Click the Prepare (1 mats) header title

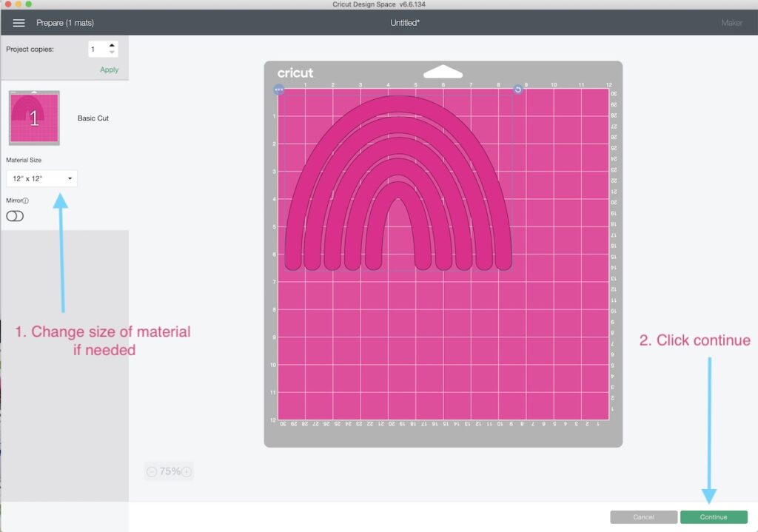(65, 23)
